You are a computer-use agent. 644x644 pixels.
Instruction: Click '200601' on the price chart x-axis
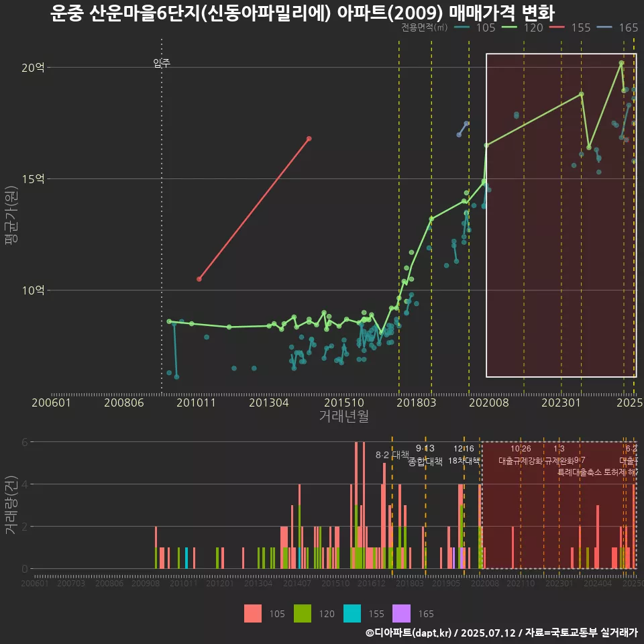tap(52, 402)
